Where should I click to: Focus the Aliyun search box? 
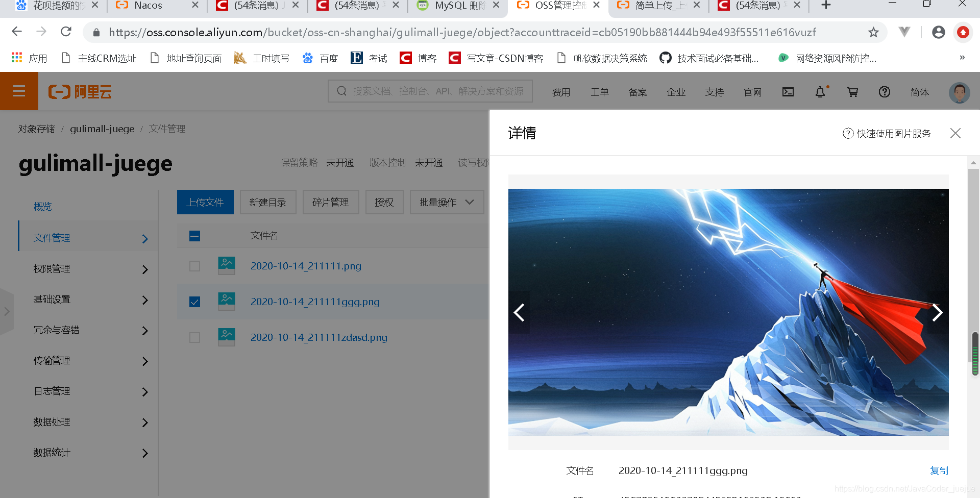coord(430,91)
